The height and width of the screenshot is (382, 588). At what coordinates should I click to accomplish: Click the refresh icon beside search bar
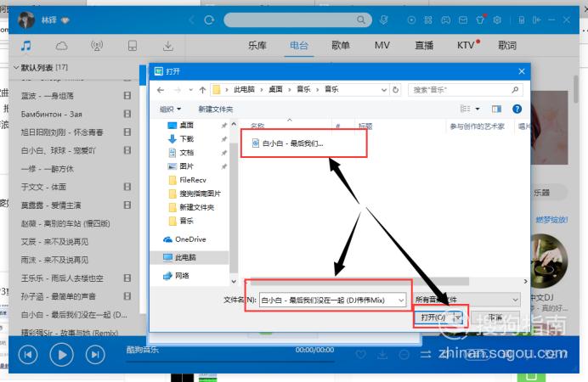point(209,20)
